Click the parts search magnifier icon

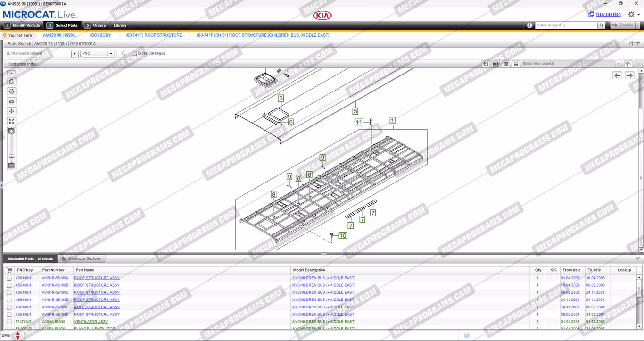pyautogui.click(x=124, y=54)
